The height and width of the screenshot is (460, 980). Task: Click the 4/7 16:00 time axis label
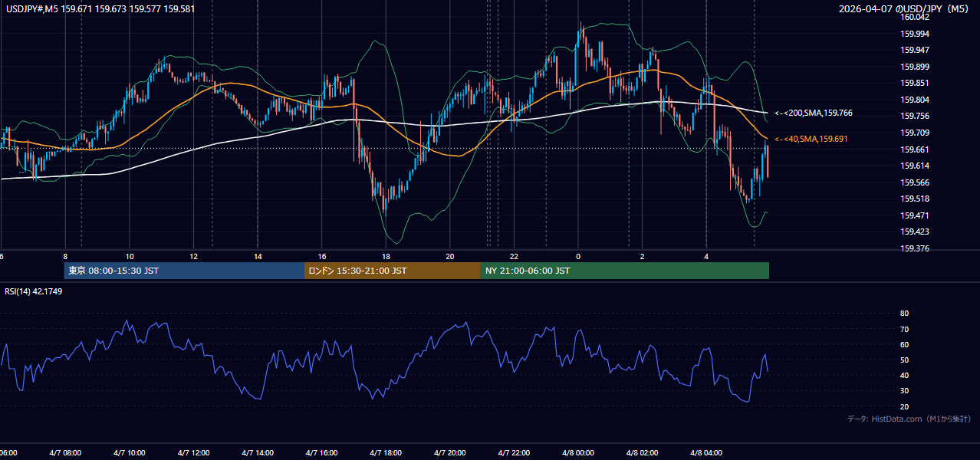321,453
